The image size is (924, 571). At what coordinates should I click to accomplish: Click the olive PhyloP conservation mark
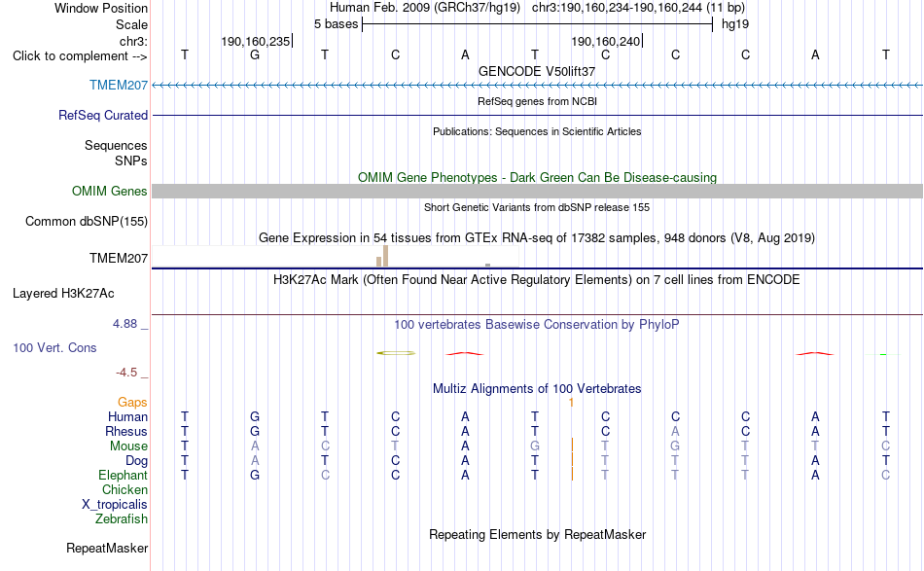[396, 353]
